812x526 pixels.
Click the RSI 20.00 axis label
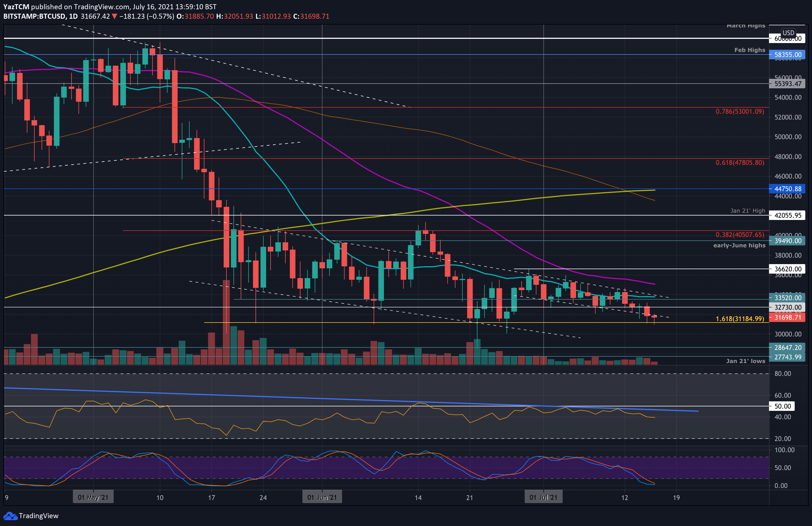click(782, 439)
